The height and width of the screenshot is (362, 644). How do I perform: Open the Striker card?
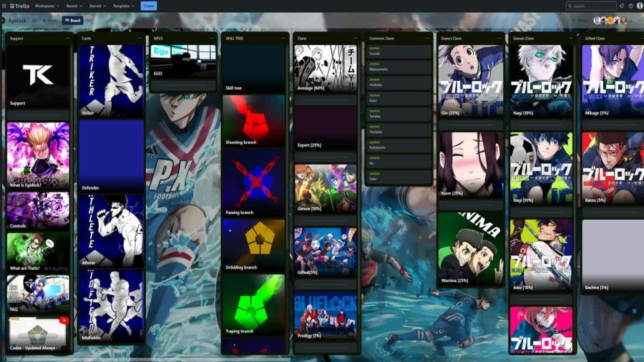point(112,81)
